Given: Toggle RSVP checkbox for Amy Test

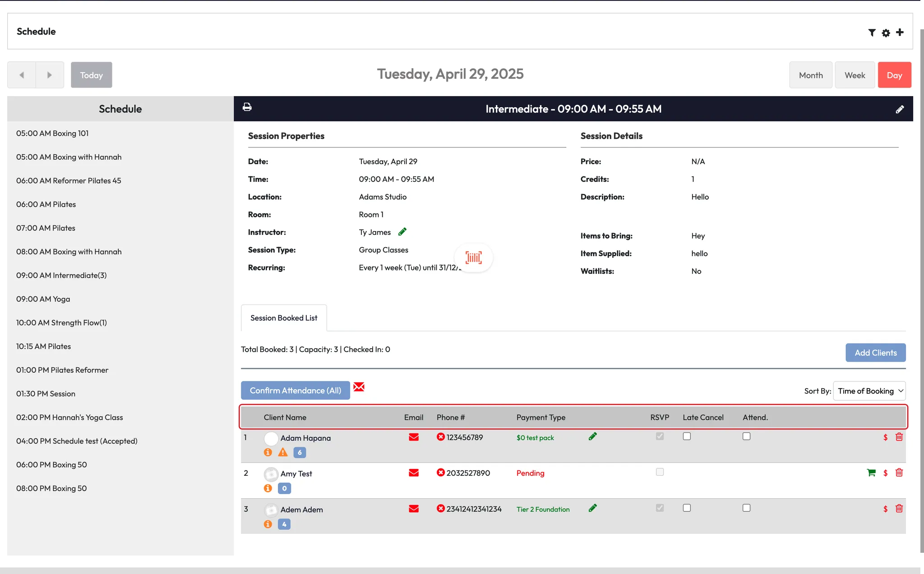Looking at the screenshot, I should pyautogui.click(x=660, y=472).
